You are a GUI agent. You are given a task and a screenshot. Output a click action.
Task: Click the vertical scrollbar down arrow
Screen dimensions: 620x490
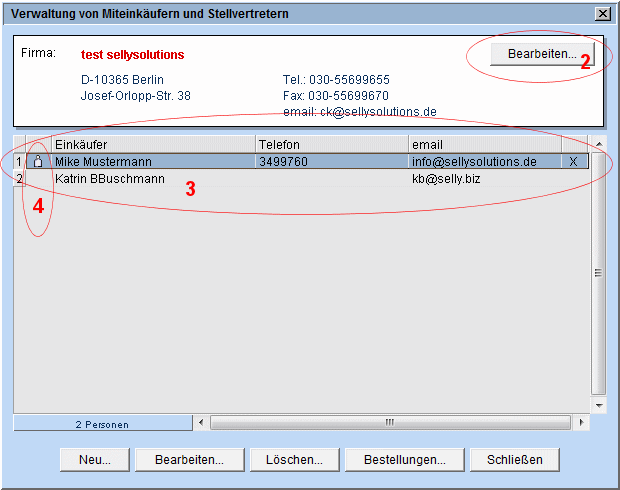[599, 405]
